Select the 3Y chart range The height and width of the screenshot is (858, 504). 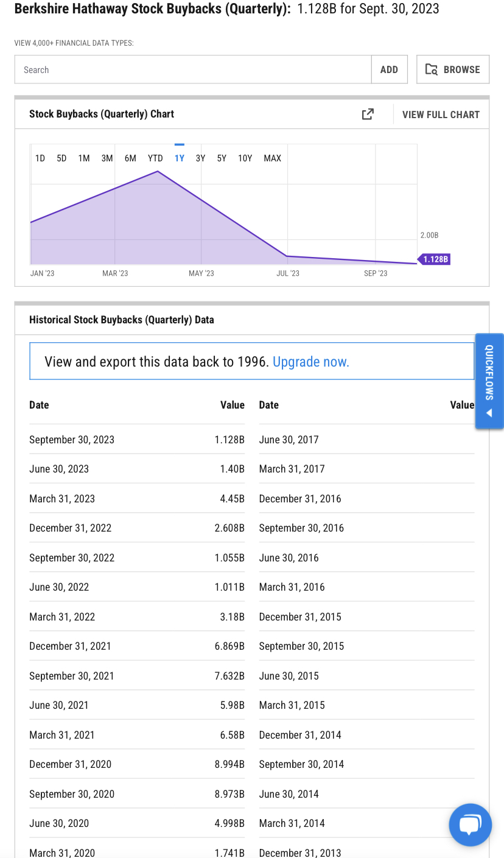click(x=200, y=158)
